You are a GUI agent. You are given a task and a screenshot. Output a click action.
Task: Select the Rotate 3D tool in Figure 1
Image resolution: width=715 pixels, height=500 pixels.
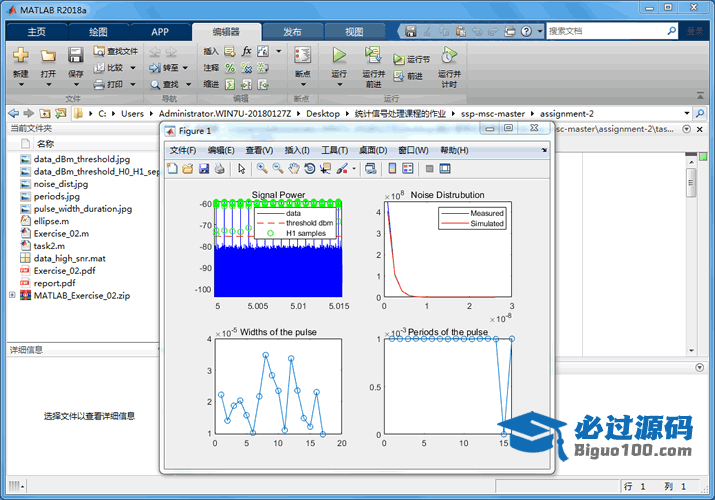310,169
